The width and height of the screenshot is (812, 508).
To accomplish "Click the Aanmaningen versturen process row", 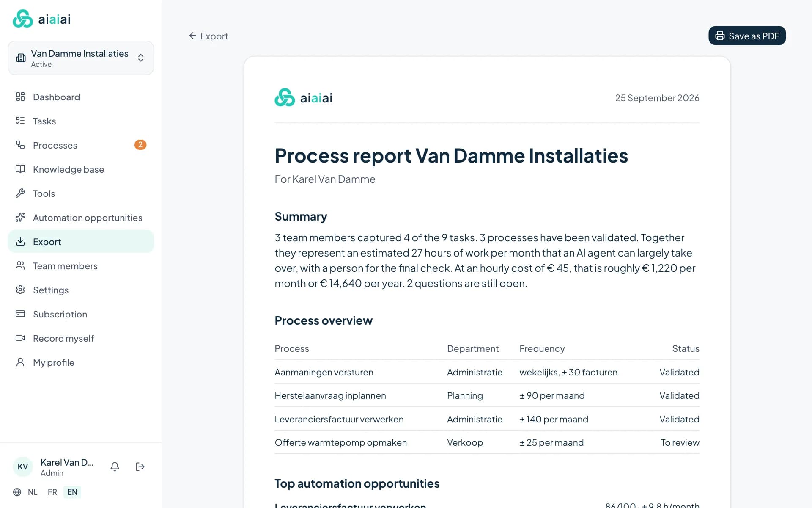I will 487,372.
